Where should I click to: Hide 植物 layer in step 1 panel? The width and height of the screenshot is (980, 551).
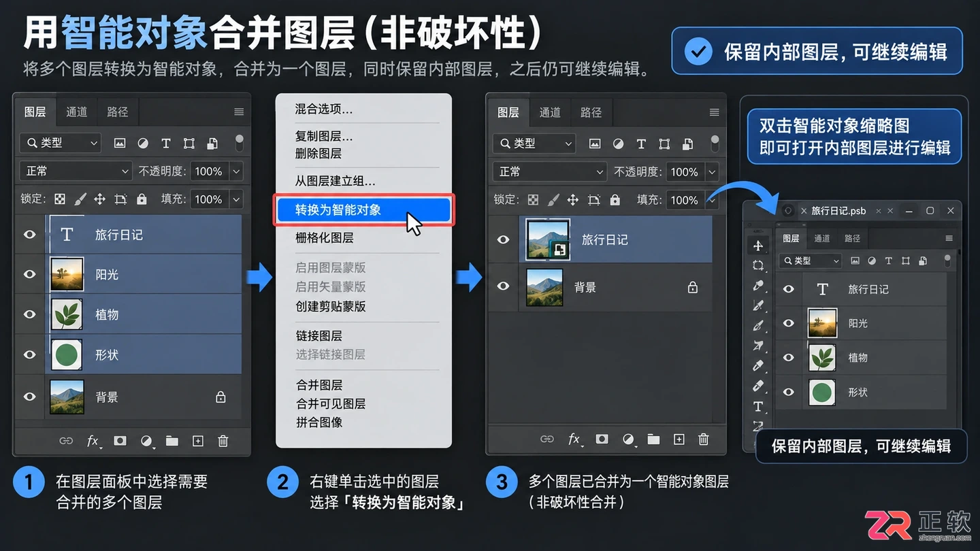(x=29, y=314)
